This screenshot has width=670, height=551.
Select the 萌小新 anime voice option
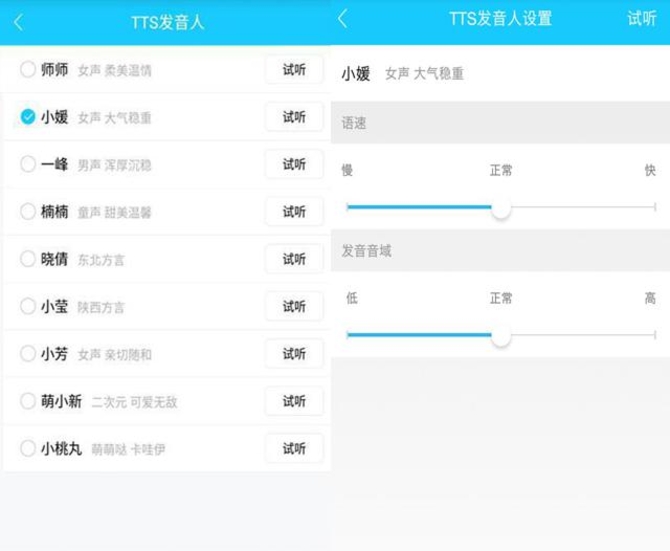tap(28, 401)
